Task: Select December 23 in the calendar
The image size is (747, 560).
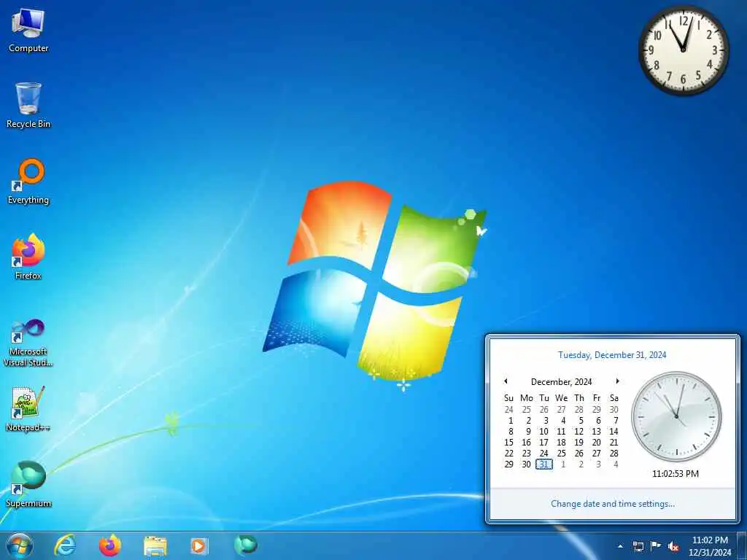Action: (x=527, y=454)
